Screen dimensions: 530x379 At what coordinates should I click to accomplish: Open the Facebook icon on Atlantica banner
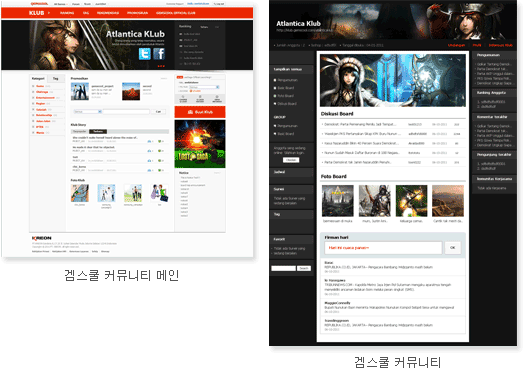click(159, 54)
